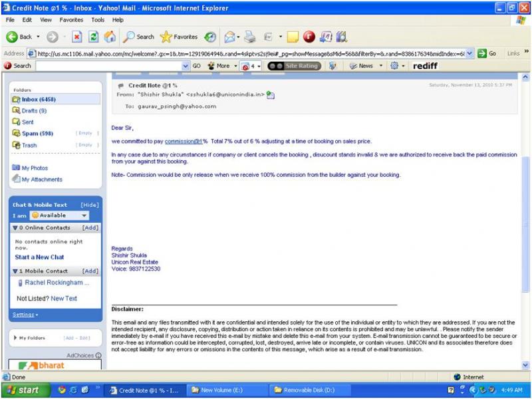Open the History toolbar icon
The height and width of the screenshot is (399, 532).
pyautogui.click(x=210, y=37)
